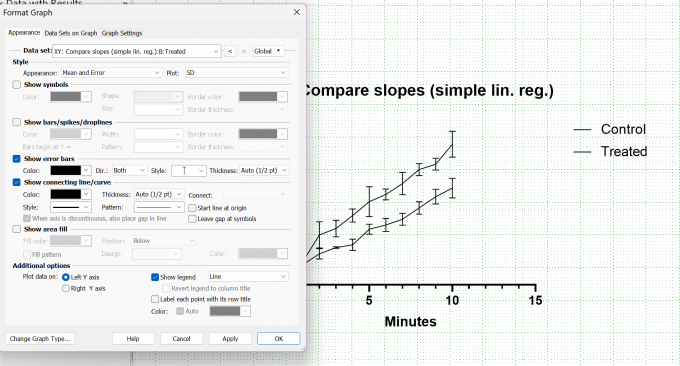
Task: Enable Show bars/spikes/droplines checkbox
Action: [x=16, y=122]
